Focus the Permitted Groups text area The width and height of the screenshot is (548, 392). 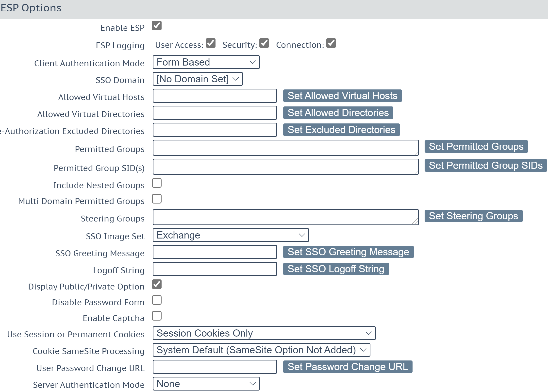tap(286, 148)
